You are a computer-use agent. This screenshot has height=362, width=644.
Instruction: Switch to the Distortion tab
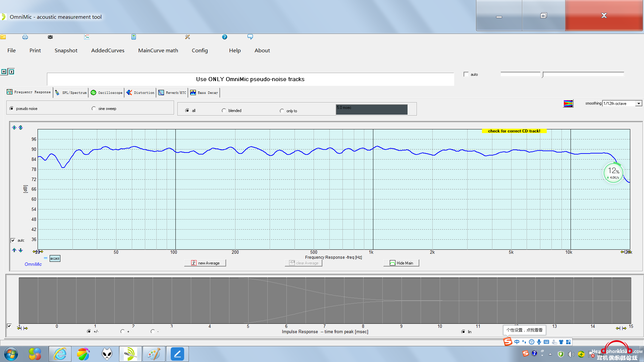click(x=141, y=93)
